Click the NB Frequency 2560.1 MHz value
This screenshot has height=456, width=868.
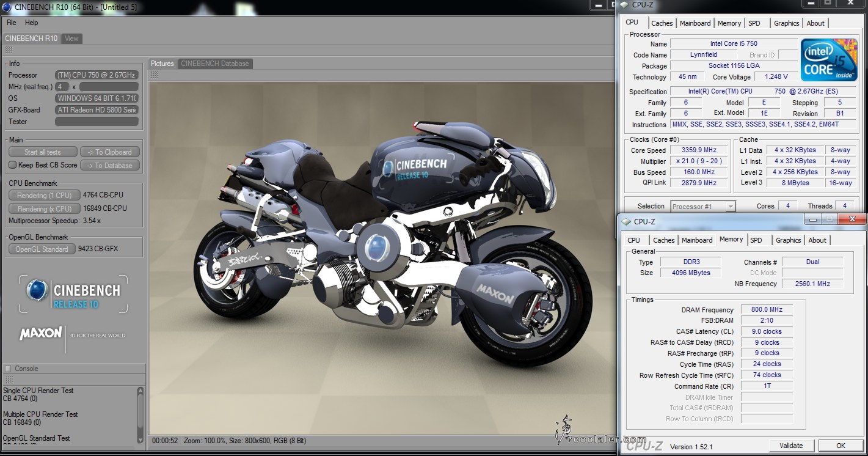click(812, 284)
